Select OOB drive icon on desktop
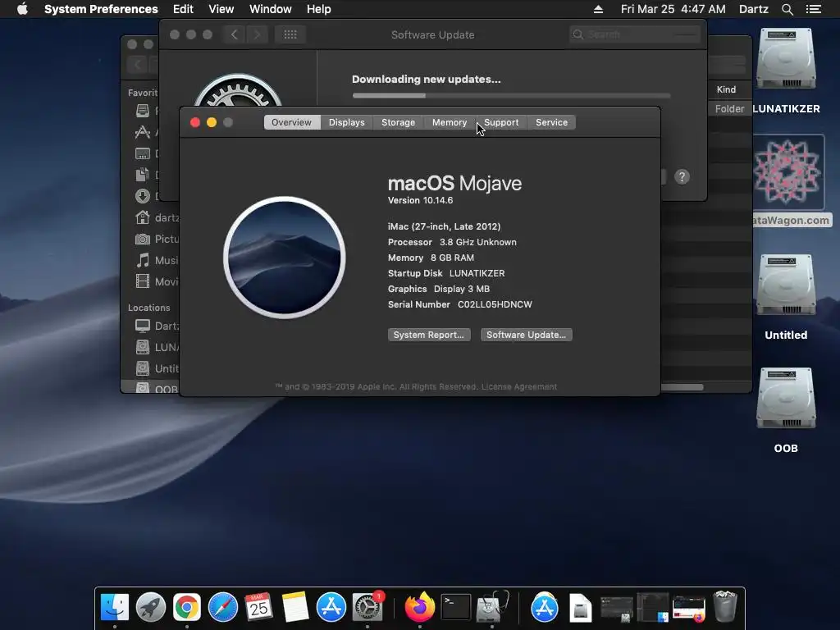840x630 pixels. click(x=786, y=398)
